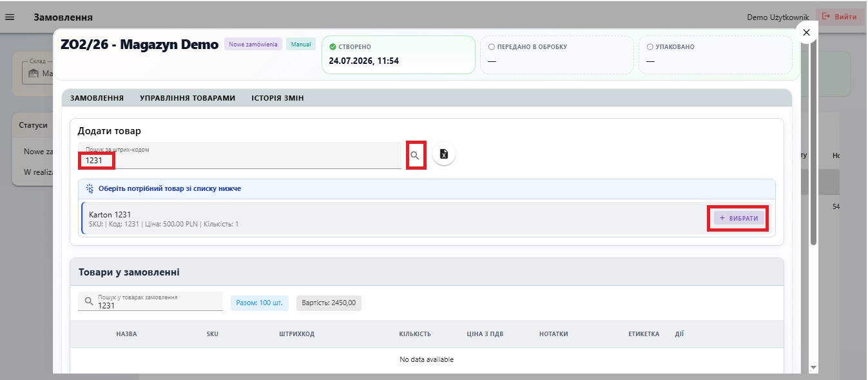
Task: Click the barcode search input field
Action: (240, 155)
